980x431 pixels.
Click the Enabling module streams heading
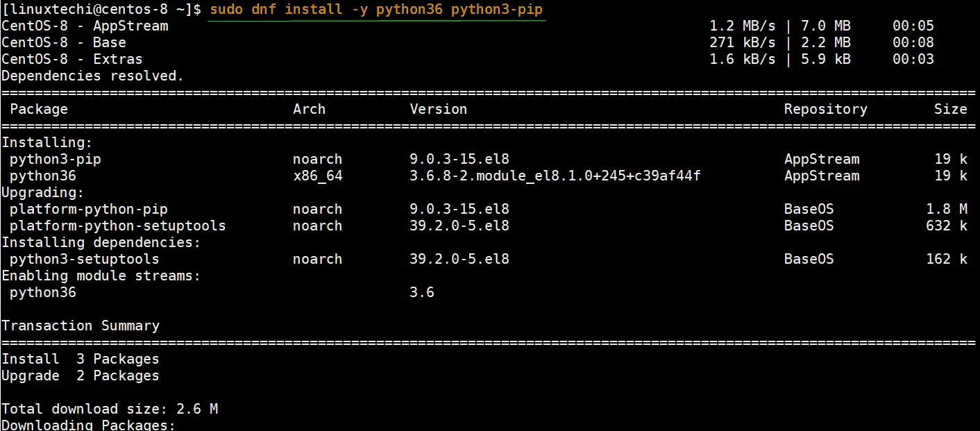(x=101, y=276)
